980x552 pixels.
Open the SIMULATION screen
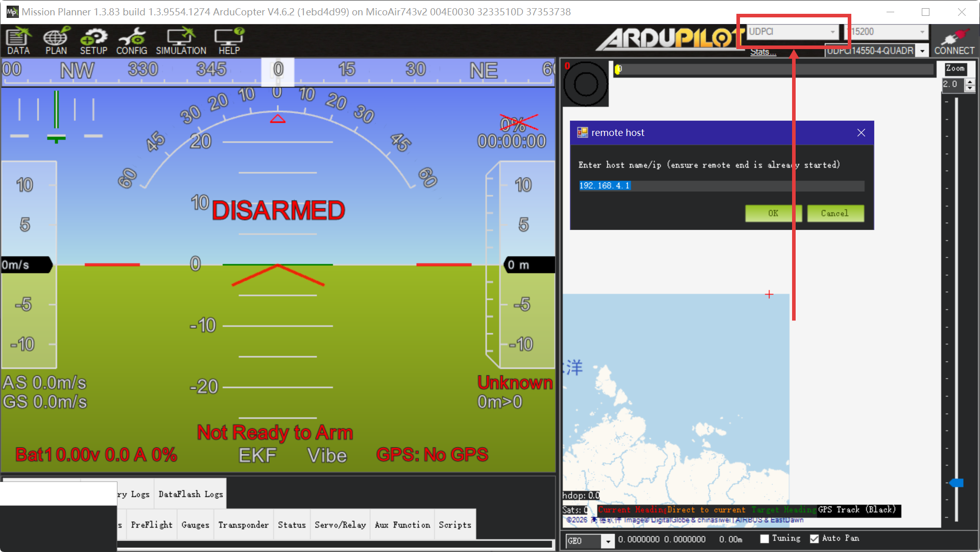click(x=181, y=41)
